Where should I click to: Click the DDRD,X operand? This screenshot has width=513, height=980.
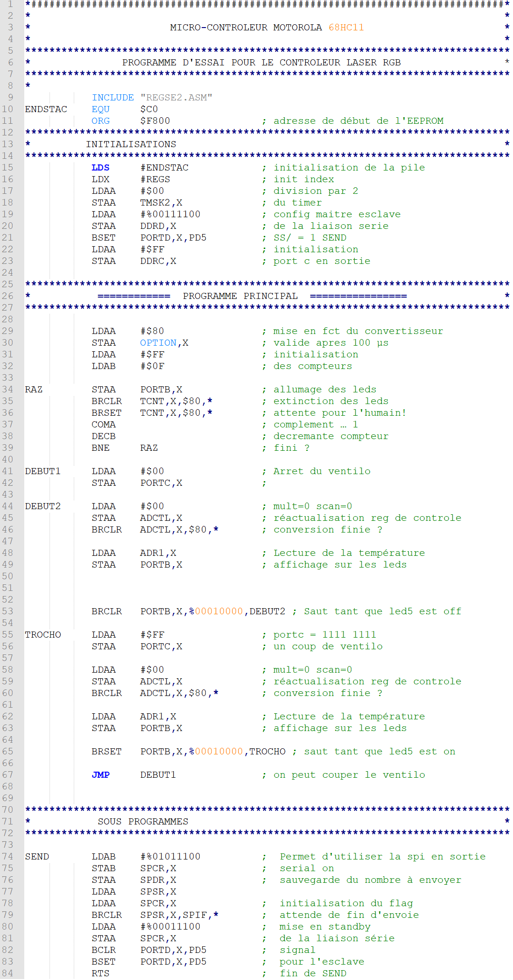click(158, 226)
